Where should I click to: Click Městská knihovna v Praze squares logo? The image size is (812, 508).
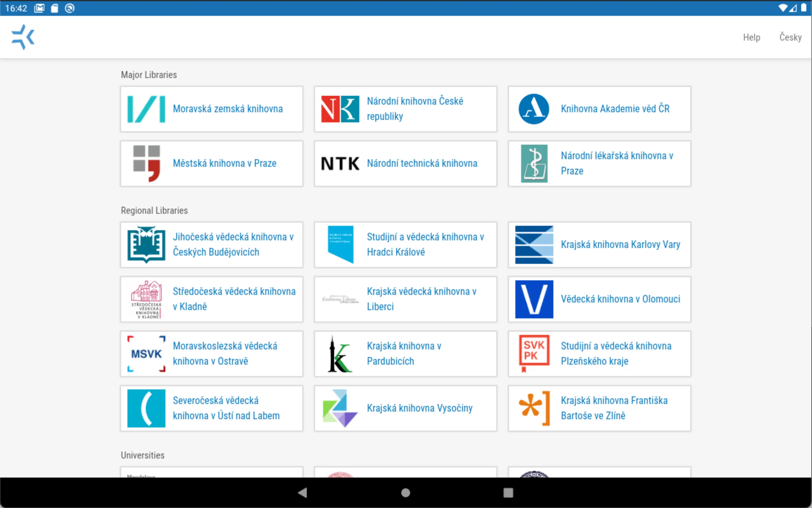(146, 164)
